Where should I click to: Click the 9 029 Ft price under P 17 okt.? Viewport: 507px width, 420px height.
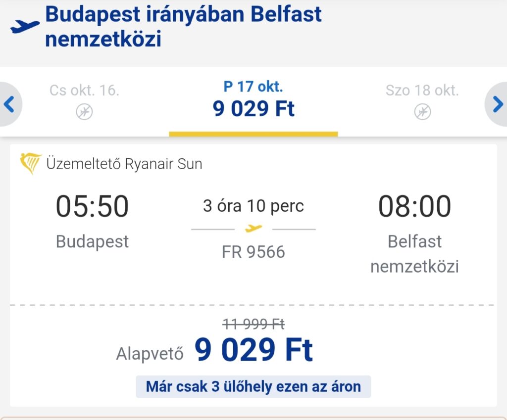coord(253,108)
